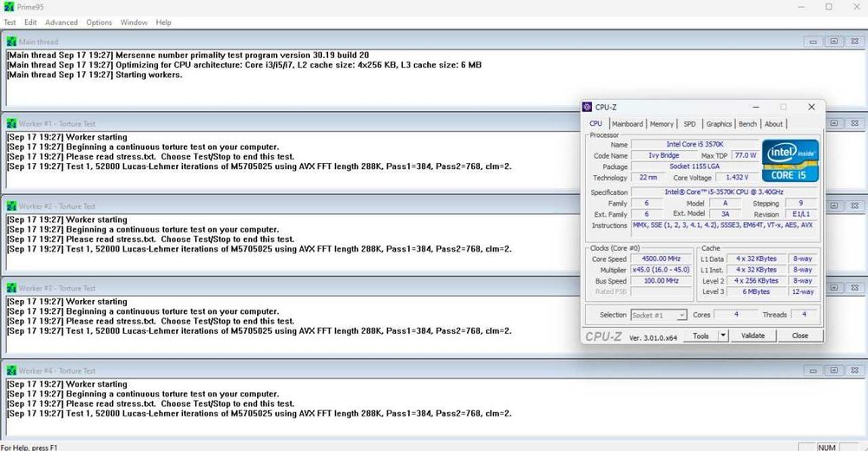Click the Worker #1 Torture Test window icon
The height and width of the screenshot is (451, 868).
pyautogui.click(x=11, y=123)
